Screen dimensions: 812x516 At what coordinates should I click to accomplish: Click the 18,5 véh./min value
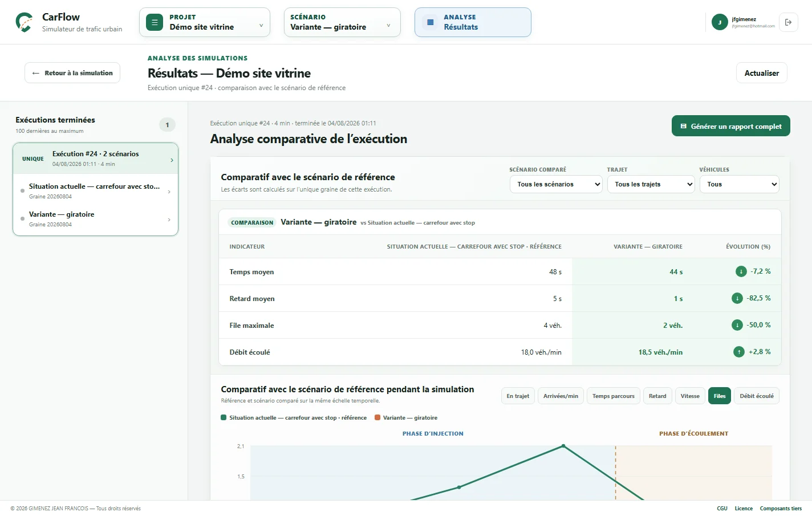click(660, 352)
